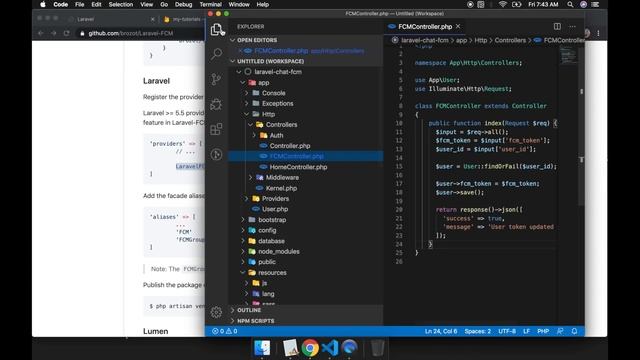Collapse the Controllers folder
Image resolution: width=640 pixels, height=360 pixels.
pyautogui.click(x=250, y=124)
